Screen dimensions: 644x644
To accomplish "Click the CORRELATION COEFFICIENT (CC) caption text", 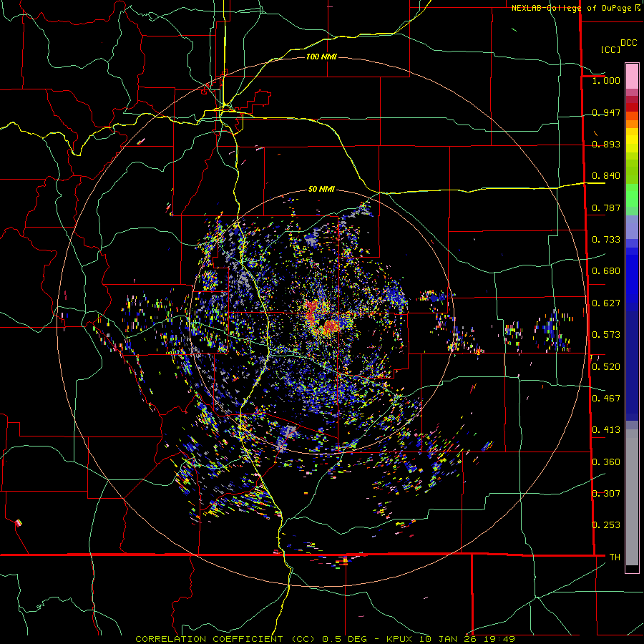I will pyautogui.click(x=225, y=639).
